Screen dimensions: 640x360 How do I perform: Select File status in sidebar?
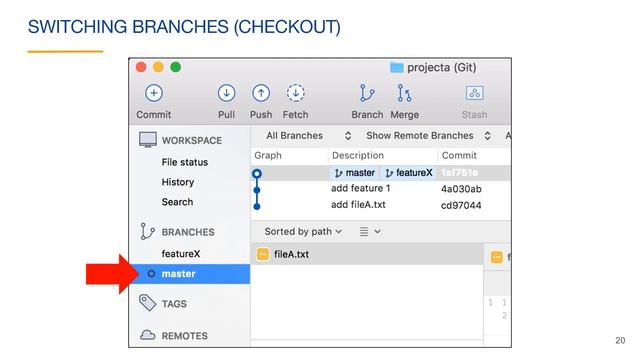pos(184,162)
